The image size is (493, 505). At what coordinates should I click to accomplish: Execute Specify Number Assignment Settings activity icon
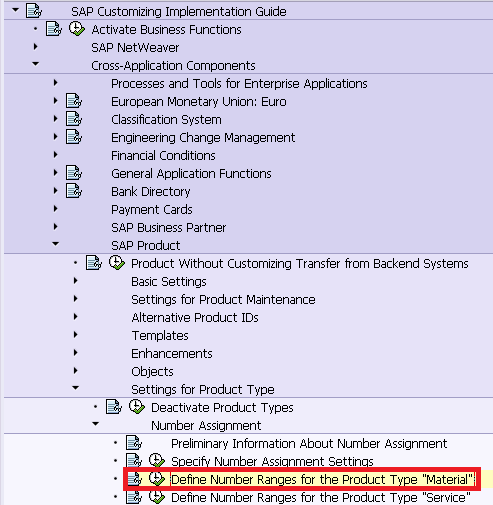[x=157, y=461]
